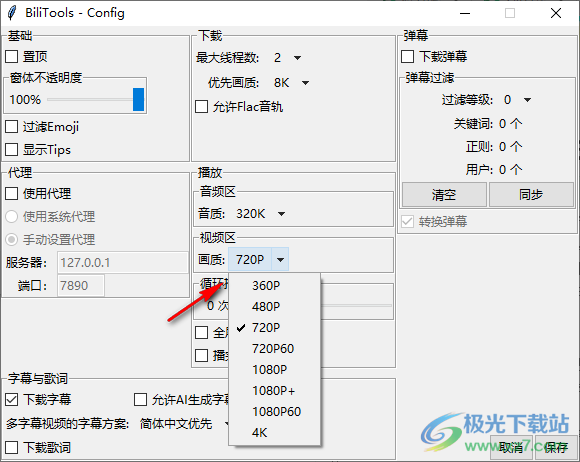Choose 1080P+ from the list
580x462 pixels.
pyautogui.click(x=274, y=391)
